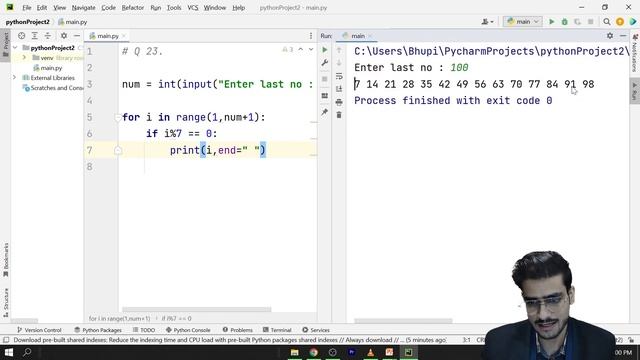Click Collapse All in Project panel
The height and width of the screenshot is (360, 640).
pyautogui.click(x=48, y=36)
